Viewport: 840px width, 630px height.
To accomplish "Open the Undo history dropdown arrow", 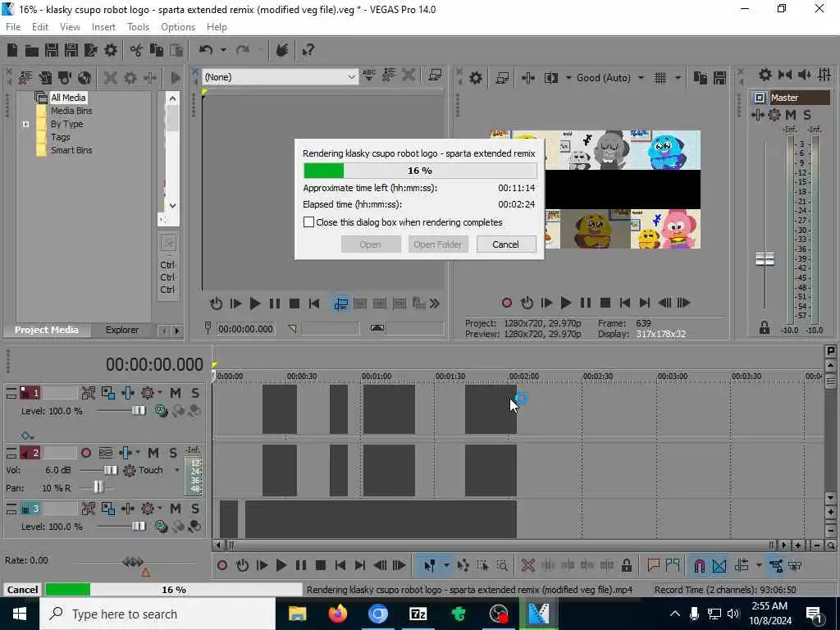I will (223, 50).
